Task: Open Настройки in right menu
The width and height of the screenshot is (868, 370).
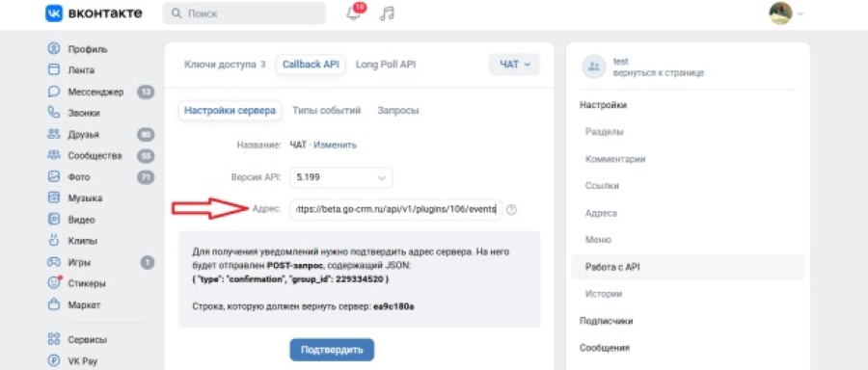Action: pos(603,105)
